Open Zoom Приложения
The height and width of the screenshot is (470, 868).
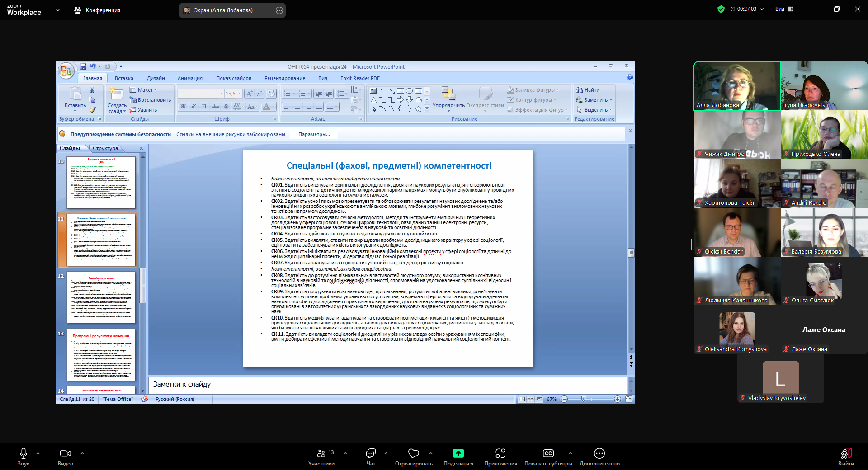[500, 457]
